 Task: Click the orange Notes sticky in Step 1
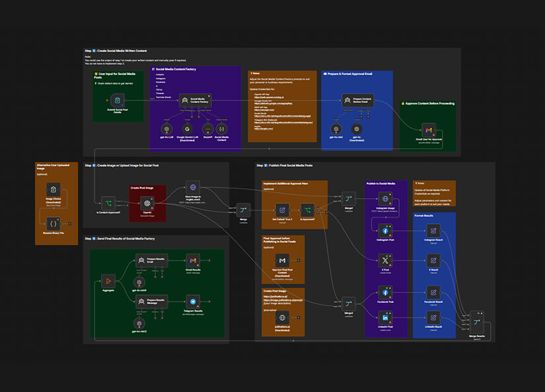coord(282,106)
